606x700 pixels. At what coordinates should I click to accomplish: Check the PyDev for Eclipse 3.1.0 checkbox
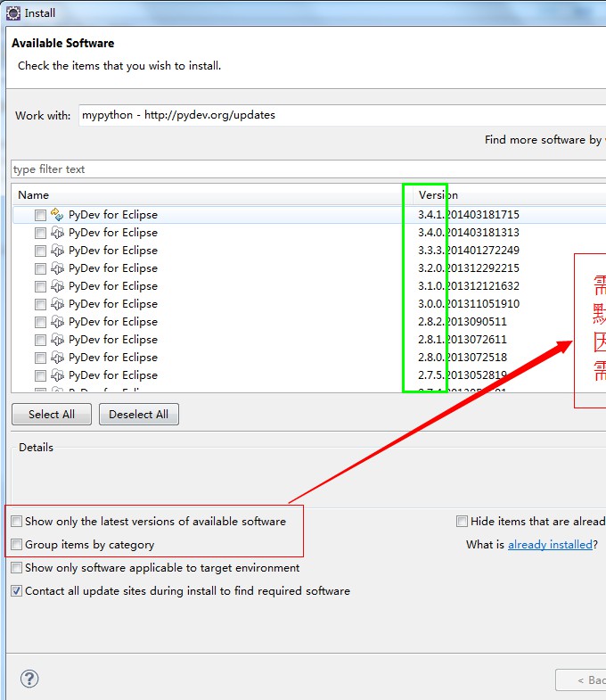(40, 286)
